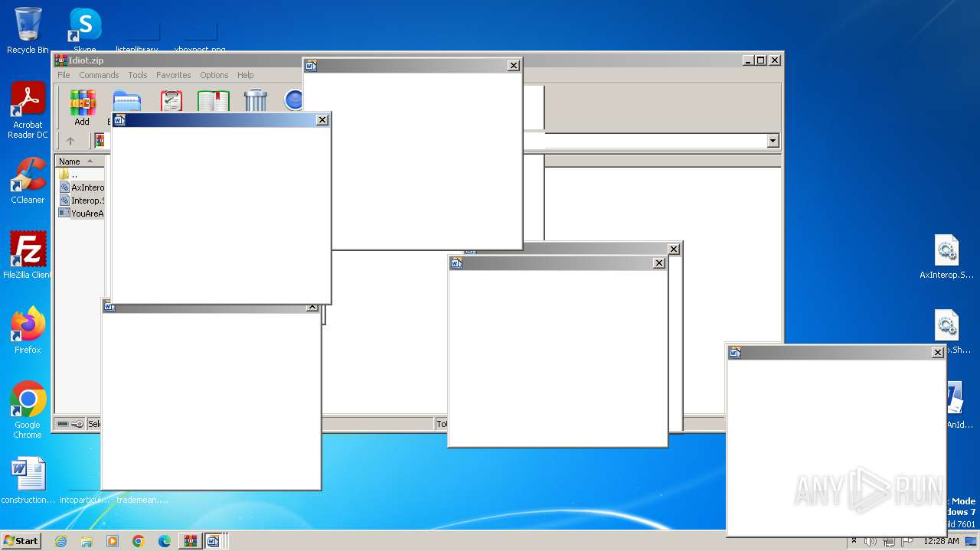Viewport: 980px width, 551px height.
Task: Click the Find blue circle toolbar icon
Action: click(294, 101)
